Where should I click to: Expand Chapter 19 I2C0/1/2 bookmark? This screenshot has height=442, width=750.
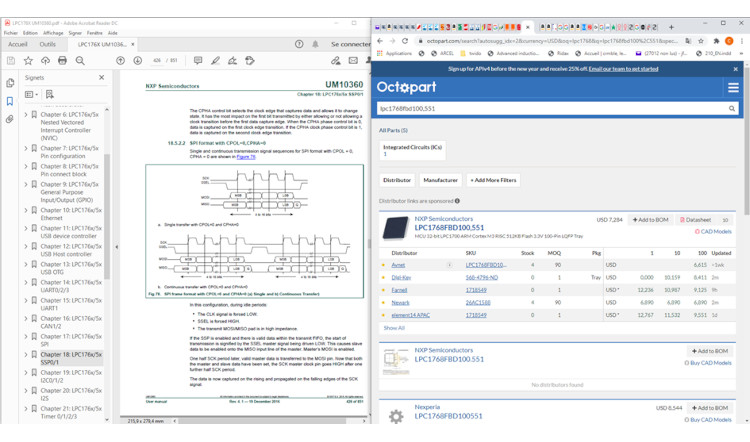(x=26, y=372)
